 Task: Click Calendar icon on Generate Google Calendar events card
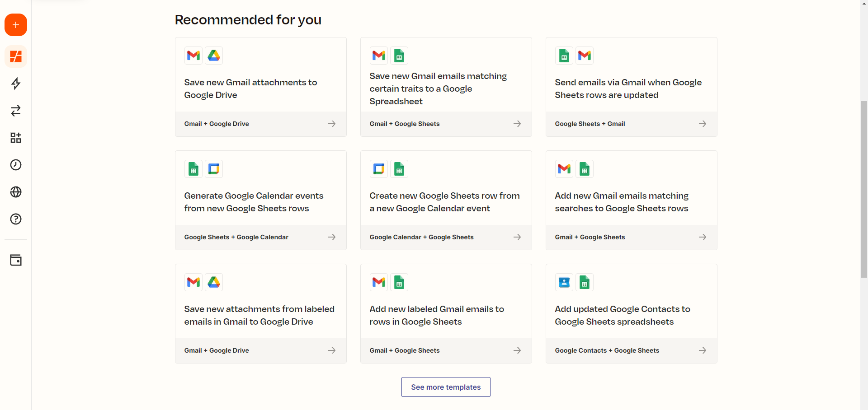[x=214, y=169]
